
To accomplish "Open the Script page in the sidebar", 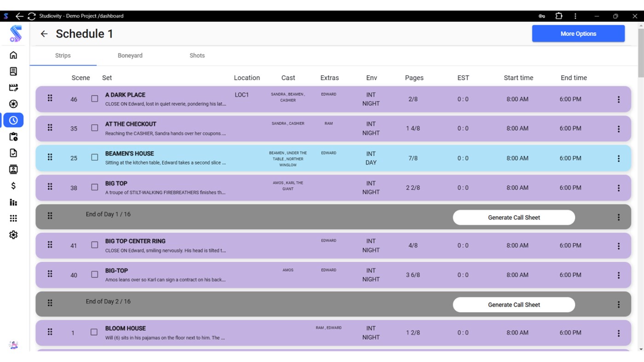I will tap(13, 71).
